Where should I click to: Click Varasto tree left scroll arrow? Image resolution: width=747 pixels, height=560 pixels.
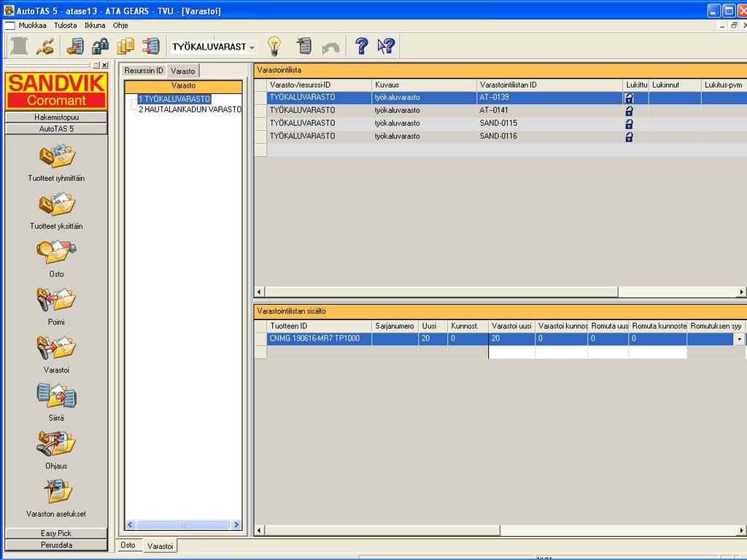pyautogui.click(x=131, y=525)
